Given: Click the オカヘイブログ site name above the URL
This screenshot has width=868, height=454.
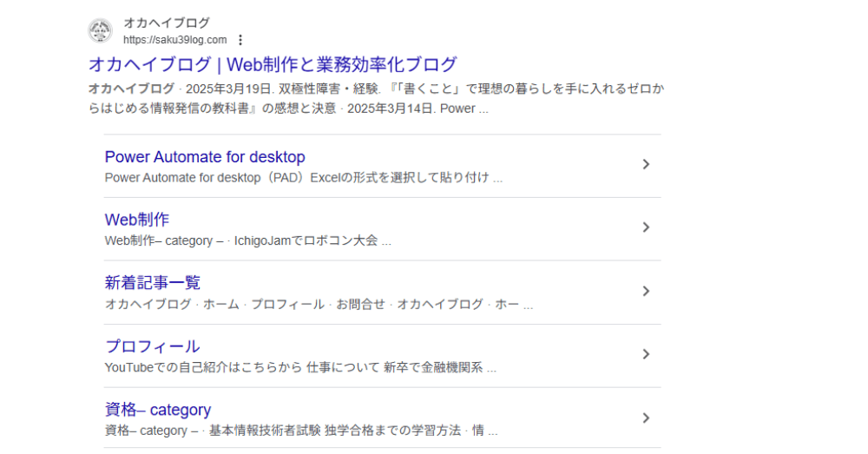Looking at the screenshot, I should (x=166, y=23).
